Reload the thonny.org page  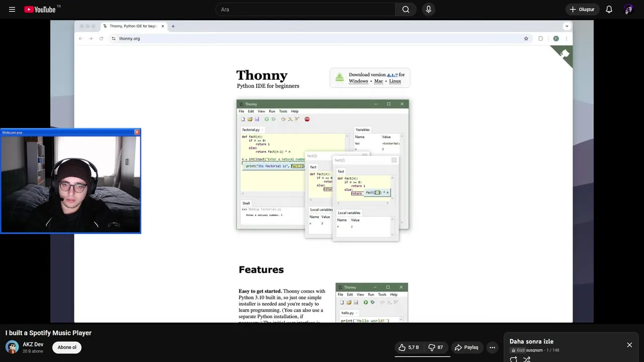[x=101, y=39]
